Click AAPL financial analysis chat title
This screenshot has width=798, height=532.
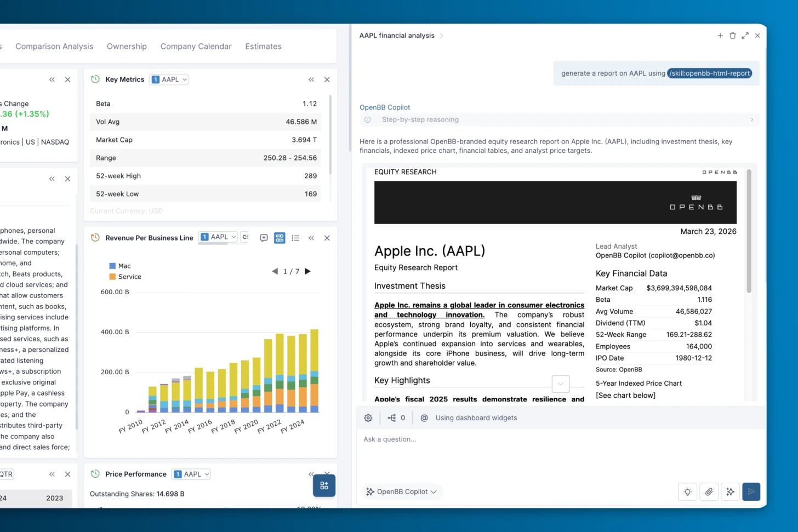(397, 36)
